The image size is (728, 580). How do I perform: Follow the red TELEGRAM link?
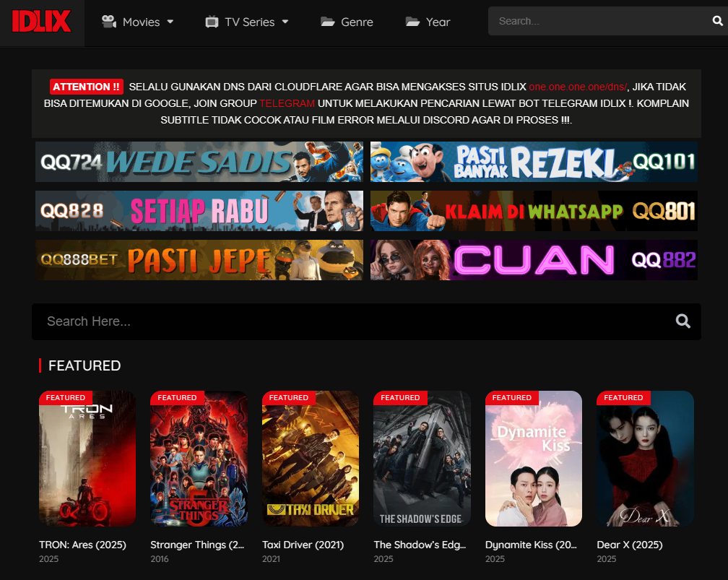coord(287,103)
